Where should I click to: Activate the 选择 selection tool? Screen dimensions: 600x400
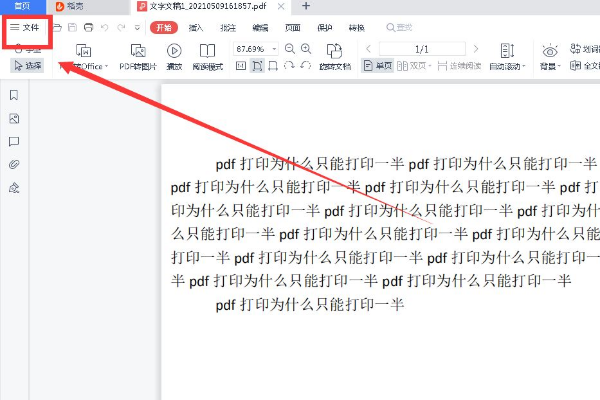click(x=28, y=66)
